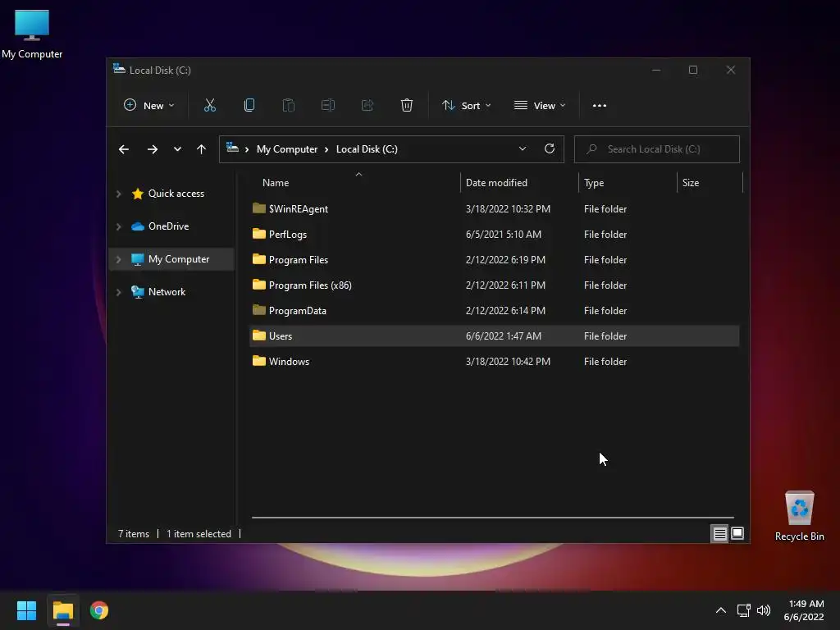Click the root drive icon in address bar
Viewport: 840px width, 630px height.
(x=232, y=148)
